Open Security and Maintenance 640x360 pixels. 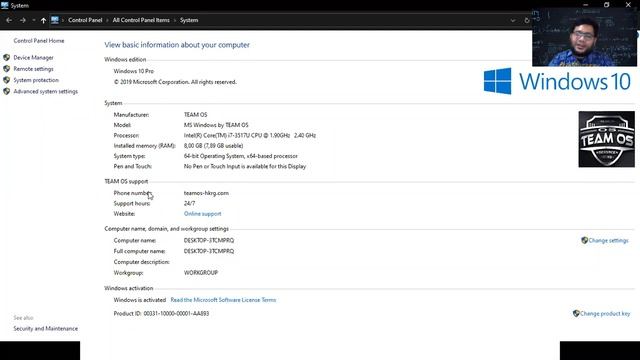coord(45,329)
